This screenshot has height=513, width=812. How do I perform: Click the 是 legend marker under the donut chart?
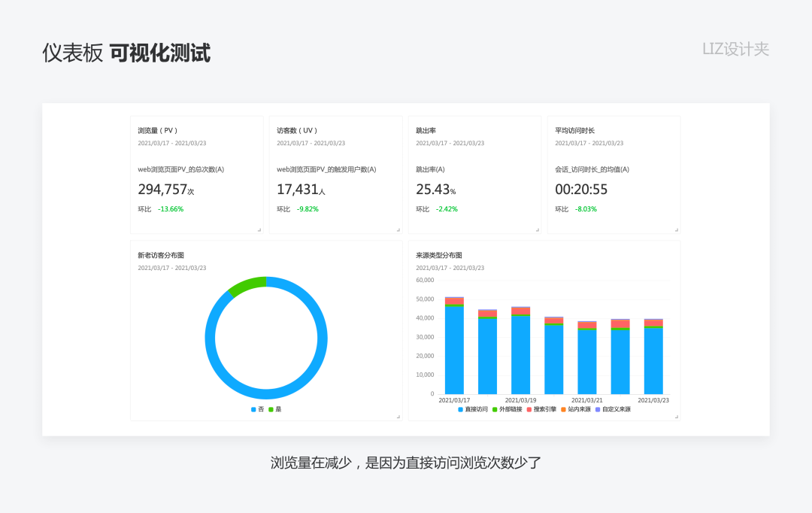point(271,408)
